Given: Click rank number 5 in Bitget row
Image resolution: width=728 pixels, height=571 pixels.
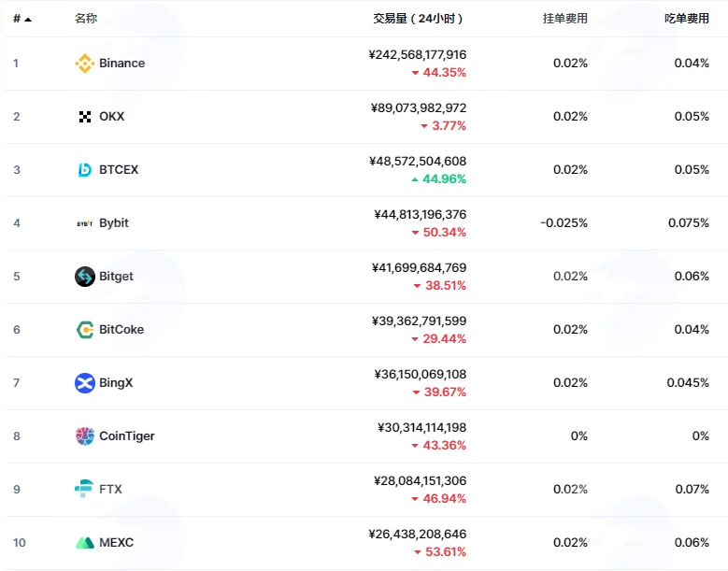Looking at the screenshot, I should [x=17, y=277].
